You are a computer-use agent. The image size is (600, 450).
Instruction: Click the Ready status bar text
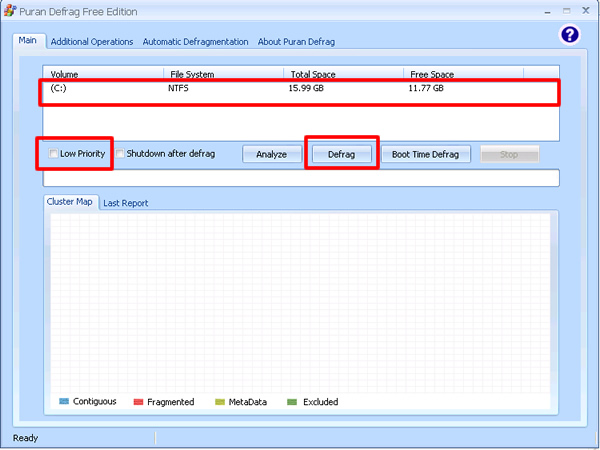pyautogui.click(x=25, y=438)
